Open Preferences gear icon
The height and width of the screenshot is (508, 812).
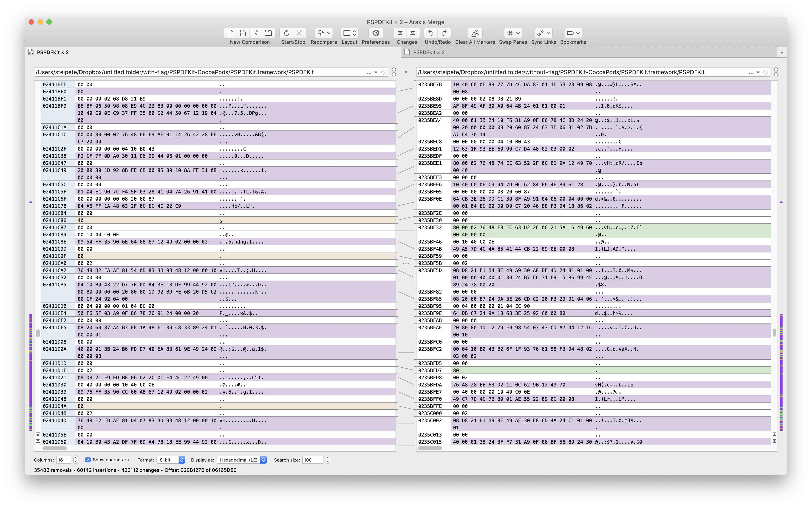click(x=376, y=33)
